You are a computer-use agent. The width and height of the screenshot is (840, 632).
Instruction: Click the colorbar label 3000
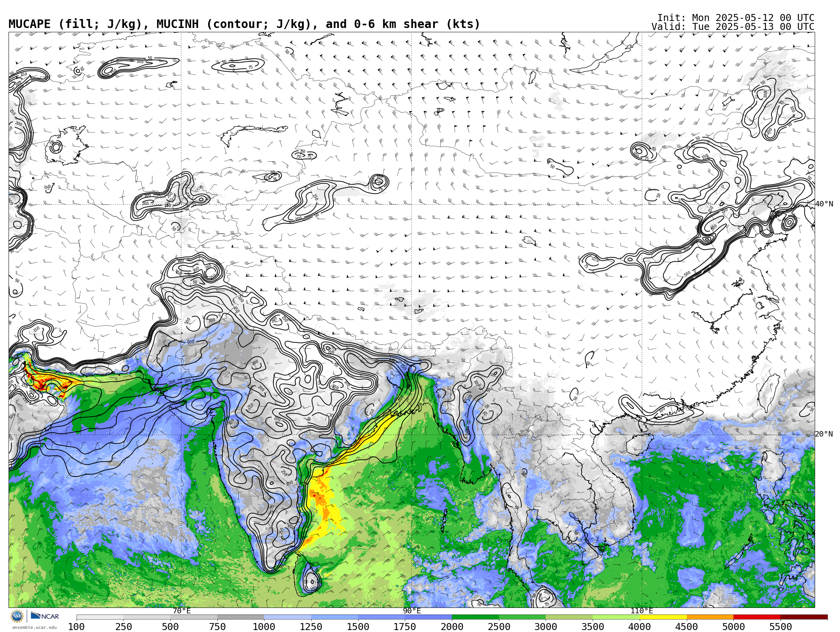click(x=546, y=627)
